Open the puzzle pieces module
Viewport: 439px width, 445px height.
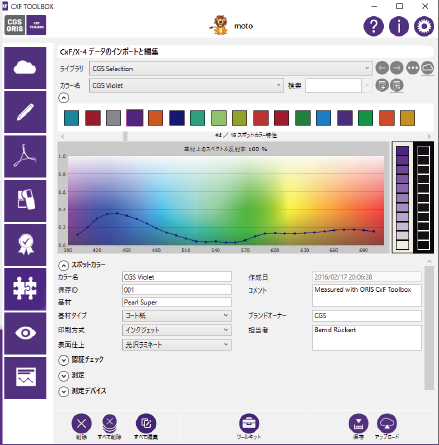tap(25, 289)
